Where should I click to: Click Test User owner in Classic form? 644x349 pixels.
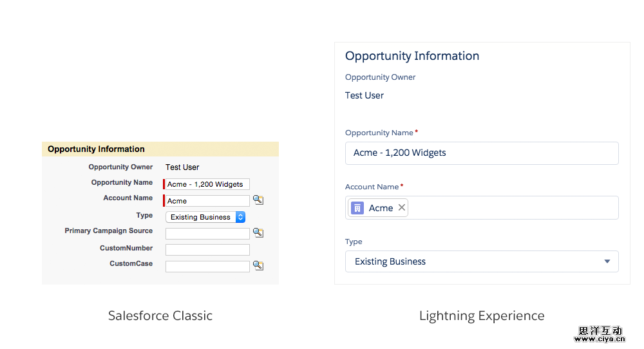click(x=182, y=167)
